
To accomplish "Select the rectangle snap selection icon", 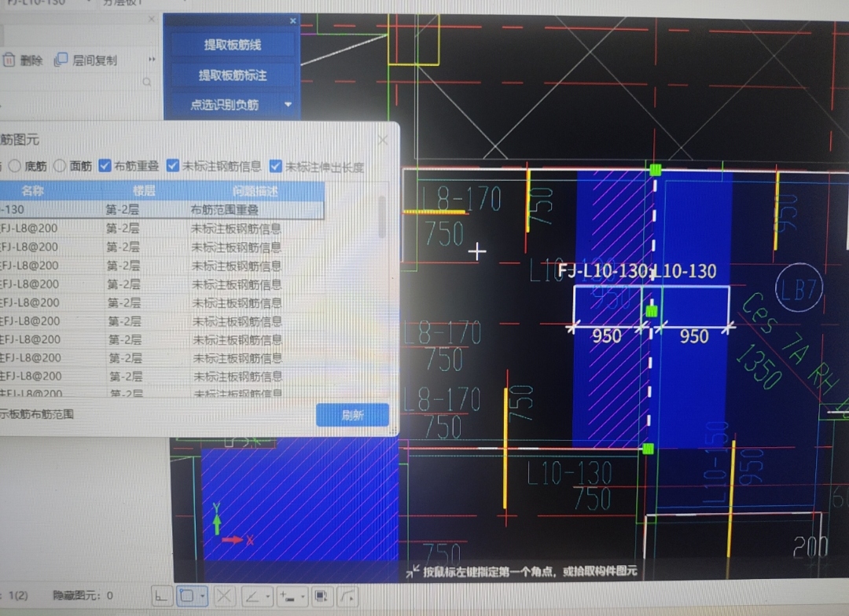I will pyautogui.click(x=187, y=596).
